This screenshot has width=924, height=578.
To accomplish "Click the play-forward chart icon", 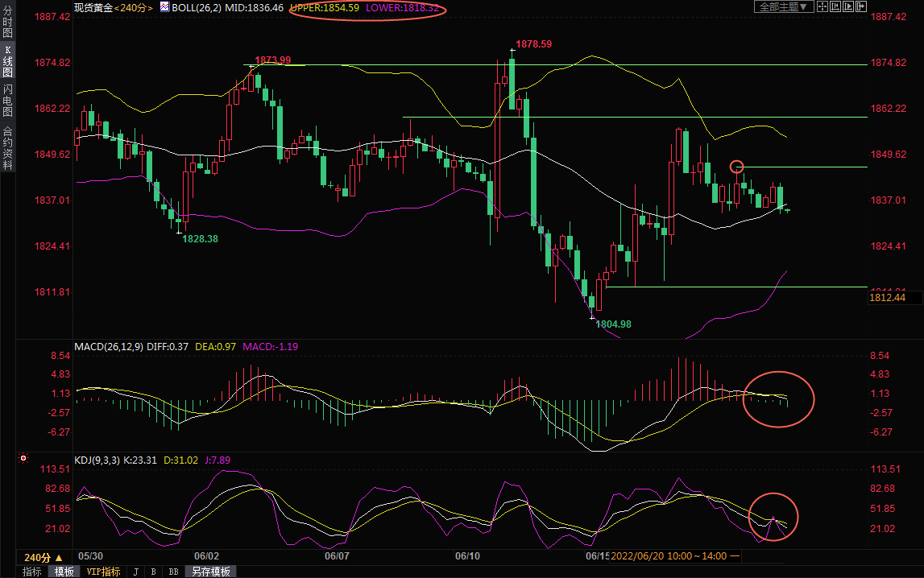I will [x=847, y=6].
